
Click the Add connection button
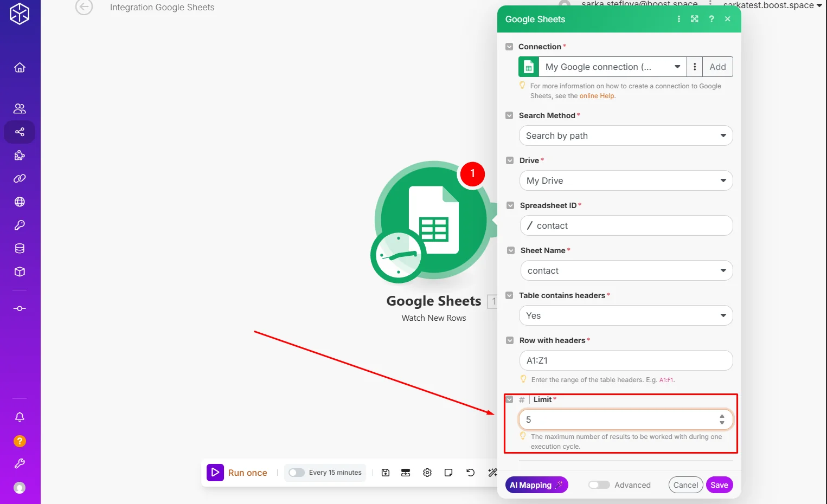pyautogui.click(x=717, y=67)
